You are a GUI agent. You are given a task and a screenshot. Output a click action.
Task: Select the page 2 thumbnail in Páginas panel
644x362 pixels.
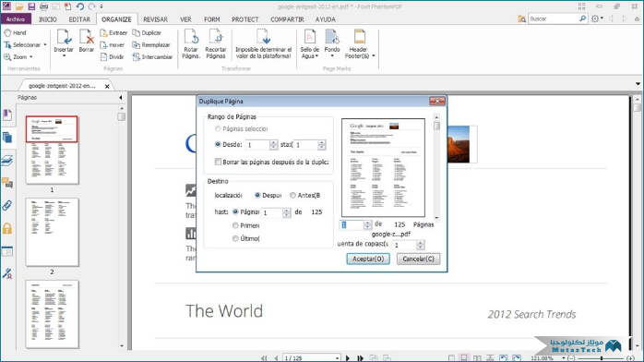tap(52, 232)
